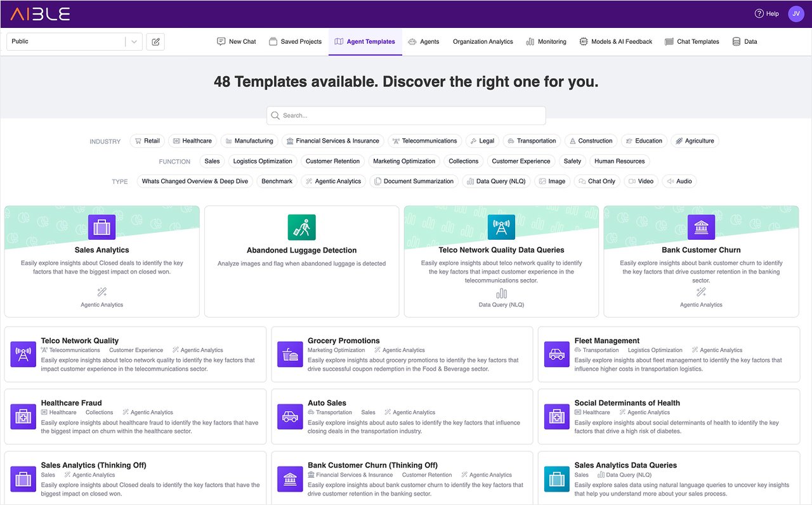Expand the Public workspace dropdown
Screen dimensions: 812x505
(133, 42)
